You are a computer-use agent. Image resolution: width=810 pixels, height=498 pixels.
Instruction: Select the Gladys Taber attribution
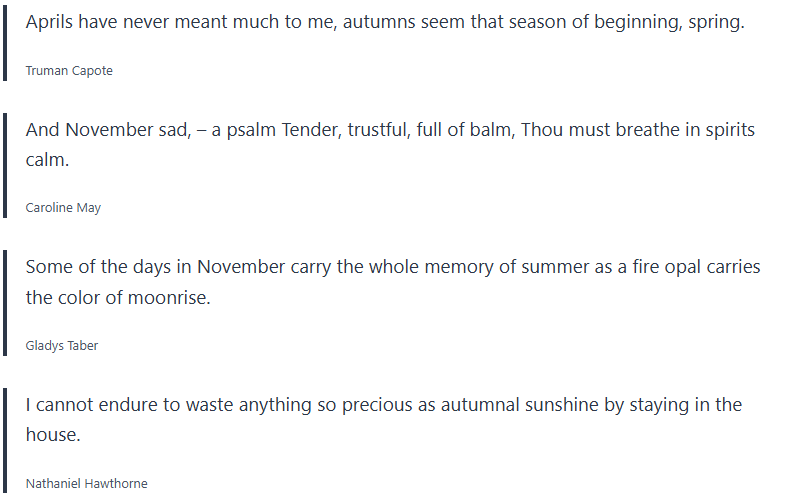62,346
